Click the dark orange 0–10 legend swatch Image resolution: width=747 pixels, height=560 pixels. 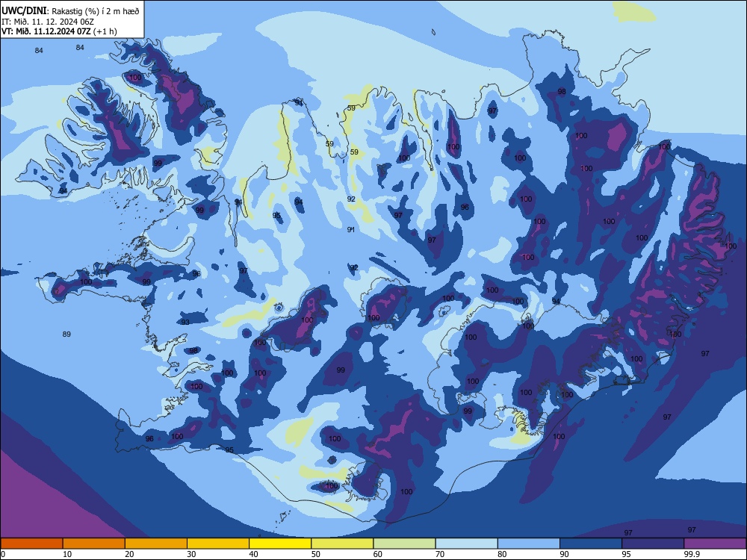[x=32, y=544]
